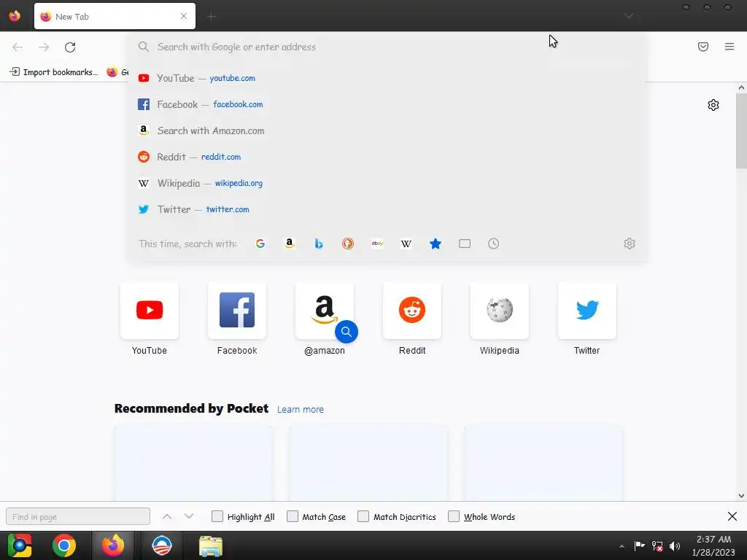Reload the current page

(x=70, y=47)
